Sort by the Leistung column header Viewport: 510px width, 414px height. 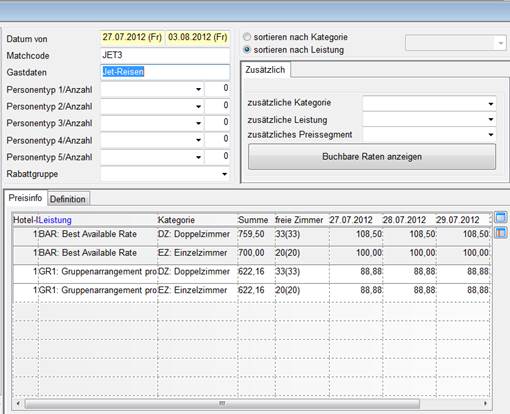pos(55,220)
